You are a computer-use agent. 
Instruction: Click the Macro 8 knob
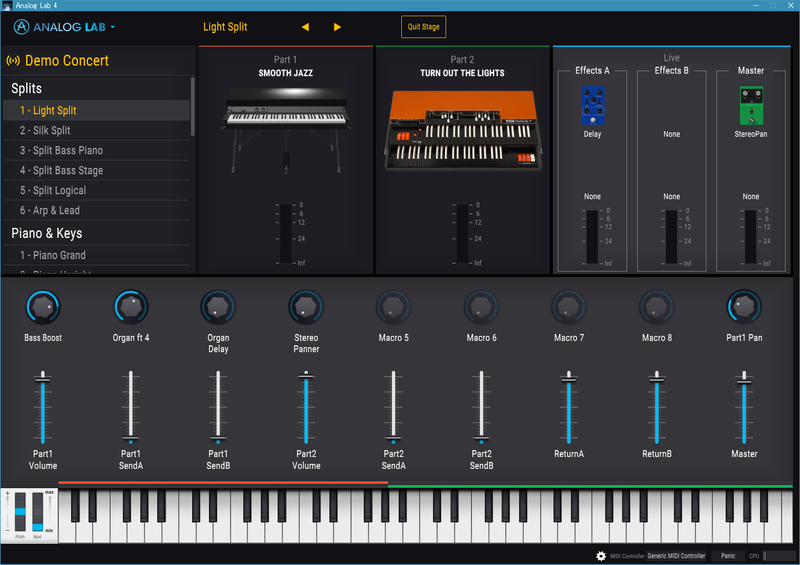click(x=657, y=307)
